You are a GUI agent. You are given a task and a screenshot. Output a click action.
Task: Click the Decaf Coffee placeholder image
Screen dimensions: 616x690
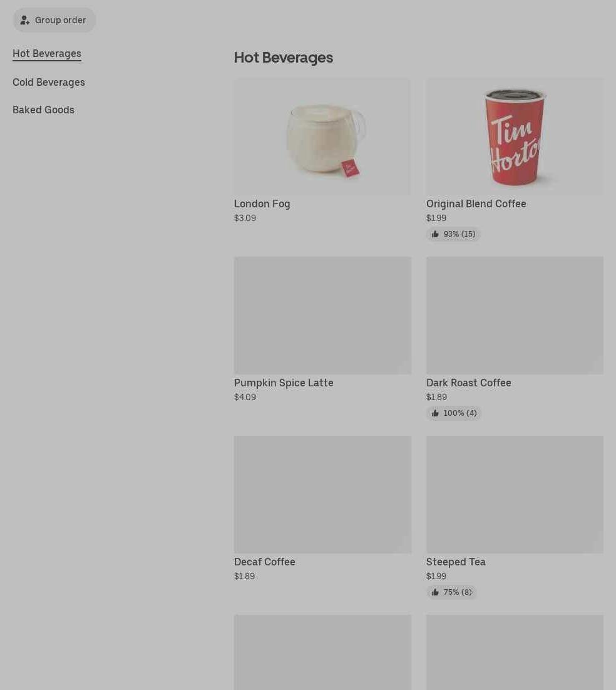322,495
